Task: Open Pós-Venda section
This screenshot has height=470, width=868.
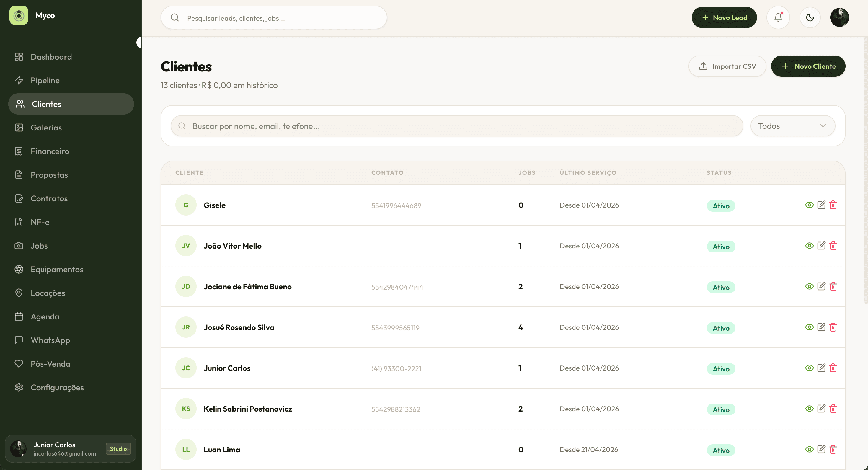Action: [x=71, y=364]
